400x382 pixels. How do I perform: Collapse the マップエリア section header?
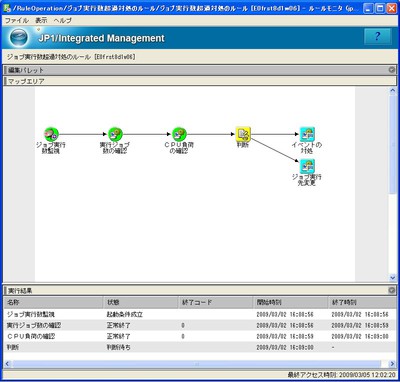coord(200,81)
